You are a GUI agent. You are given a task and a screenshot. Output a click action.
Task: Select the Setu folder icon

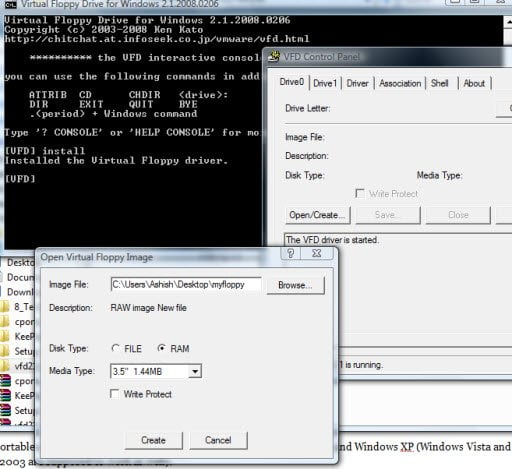5,351
